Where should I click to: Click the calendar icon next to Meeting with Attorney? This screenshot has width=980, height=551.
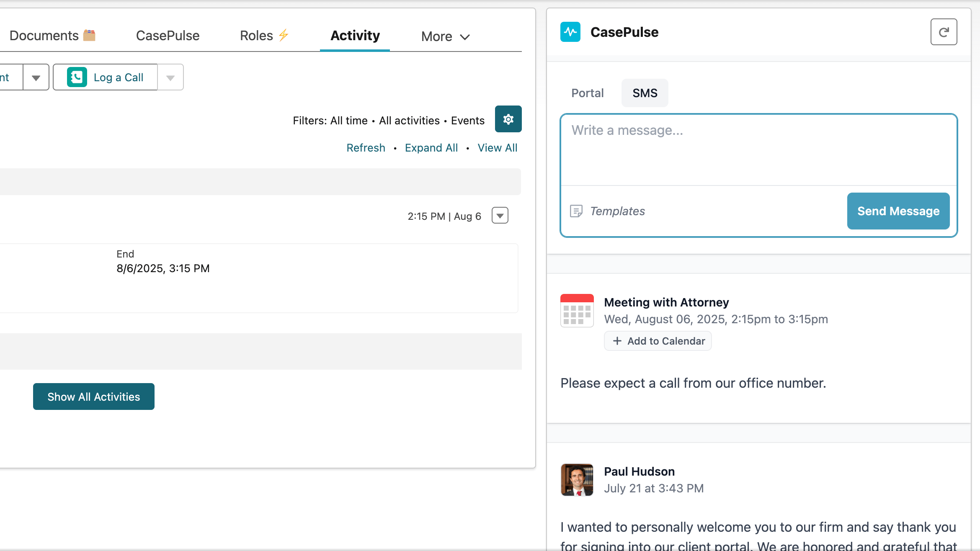(577, 310)
